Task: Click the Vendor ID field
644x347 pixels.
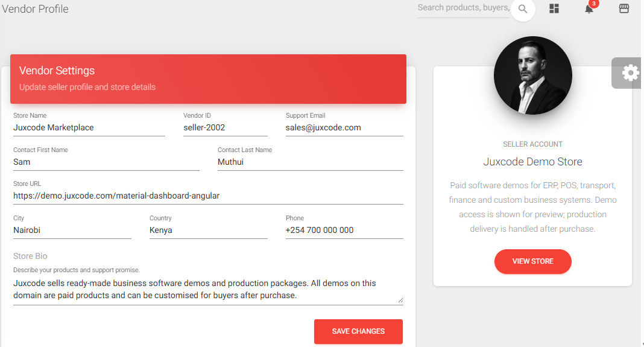Action: click(225, 128)
